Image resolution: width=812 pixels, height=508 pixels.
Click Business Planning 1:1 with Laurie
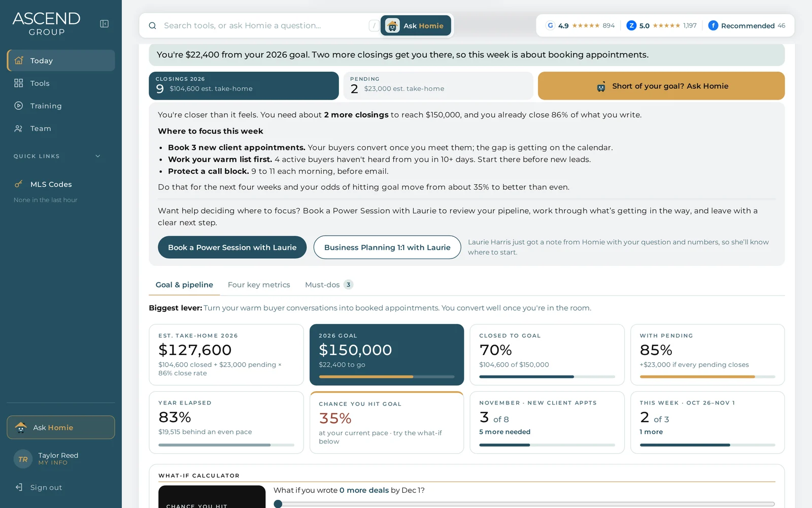point(387,247)
